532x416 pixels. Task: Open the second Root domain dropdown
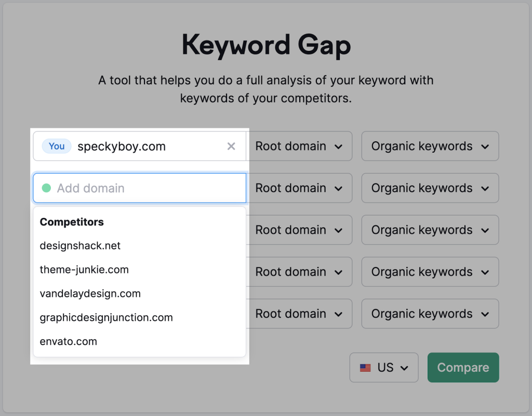pos(300,188)
